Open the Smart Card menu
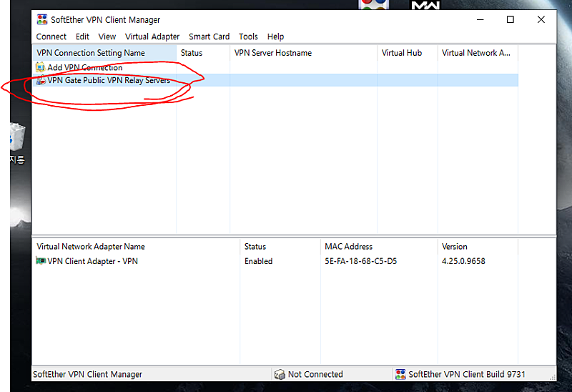Screen dimensions: 572x392 point(209,37)
